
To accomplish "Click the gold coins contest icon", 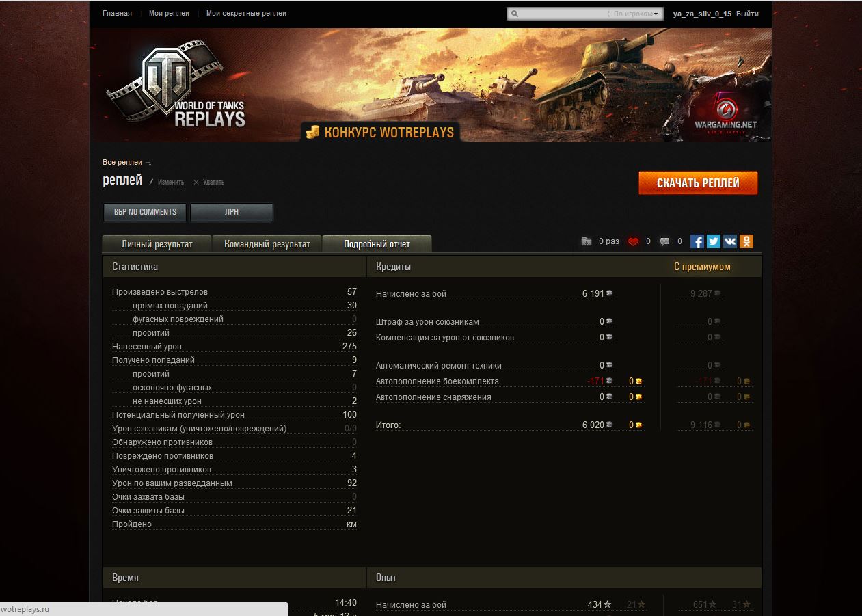I will [312, 133].
